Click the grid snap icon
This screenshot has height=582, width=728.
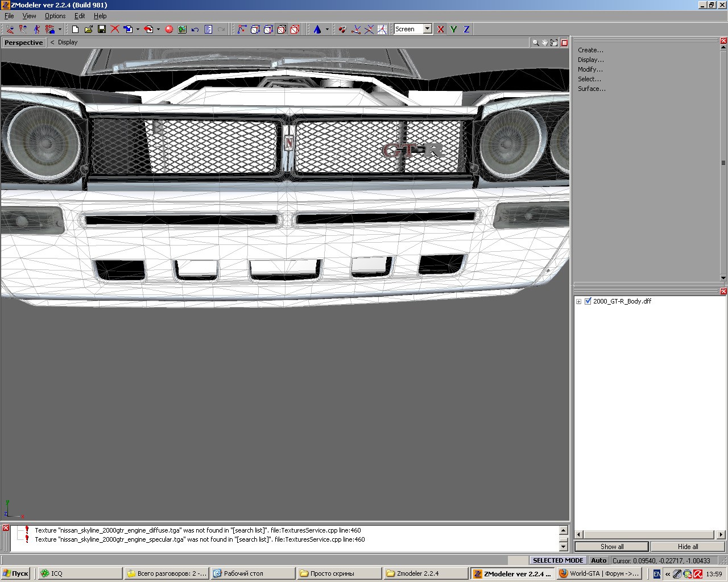click(x=382, y=29)
